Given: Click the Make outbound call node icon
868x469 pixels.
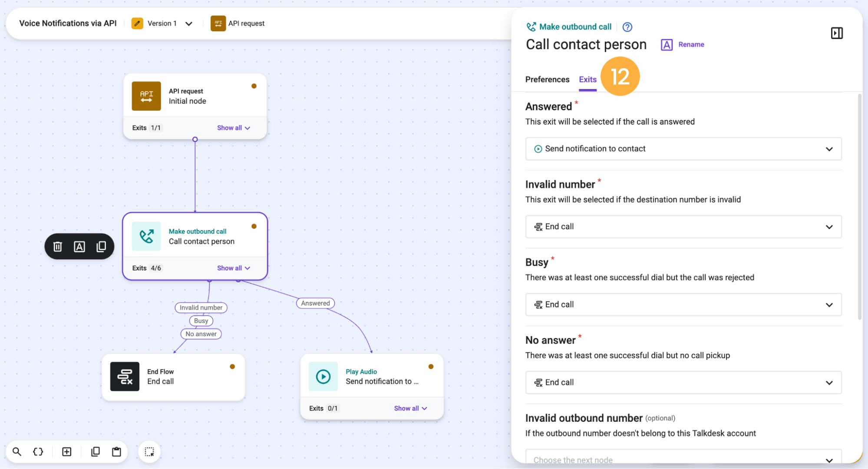Looking at the screenshot, I should pyautogui.click(x=146, y=236).
